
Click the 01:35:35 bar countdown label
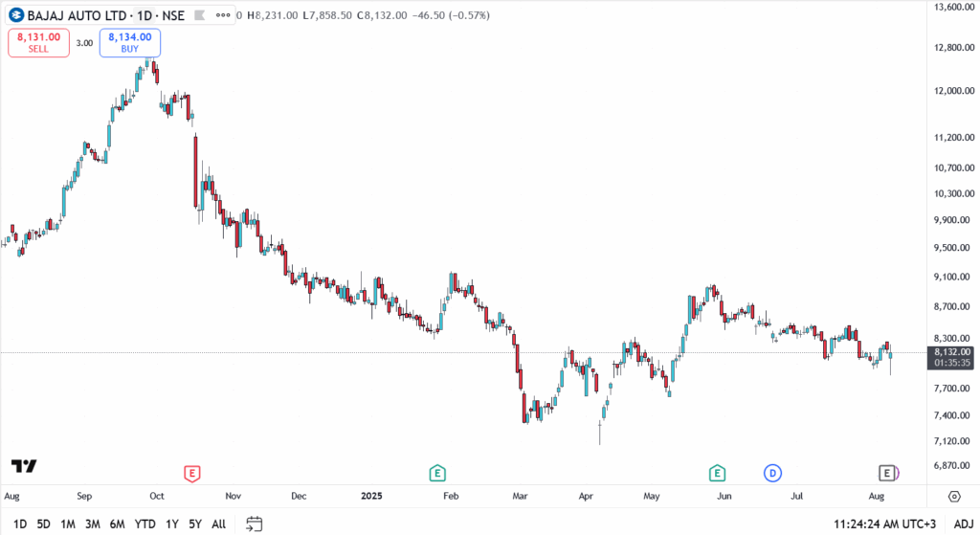point(952,363)
